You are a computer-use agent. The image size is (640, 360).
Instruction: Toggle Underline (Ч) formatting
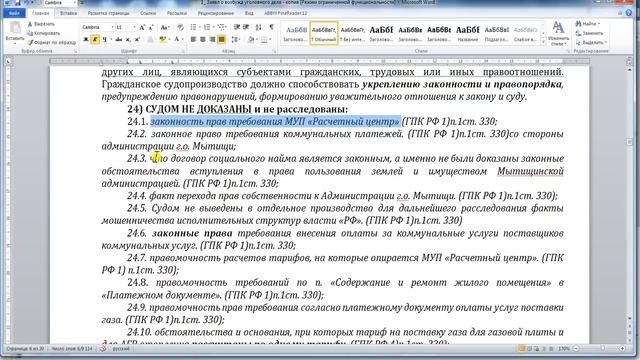pyautogui.click(x=105, y=40)
